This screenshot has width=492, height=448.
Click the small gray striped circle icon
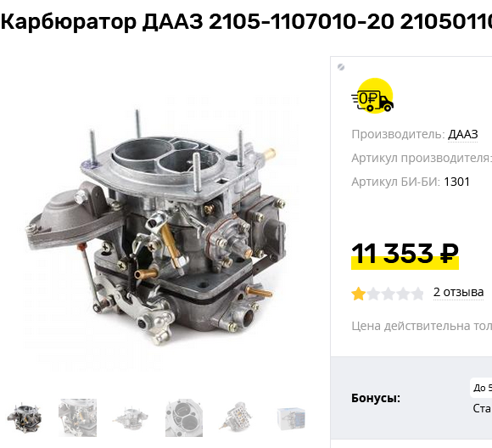coord(341,67)
